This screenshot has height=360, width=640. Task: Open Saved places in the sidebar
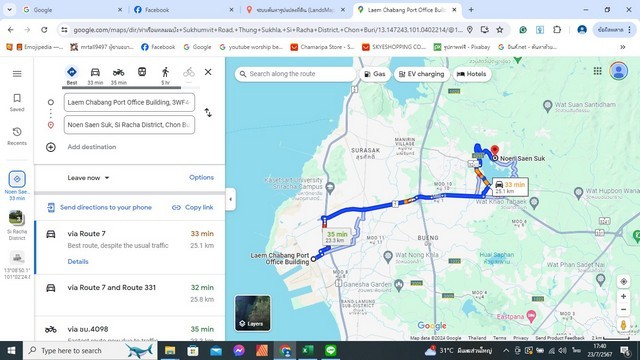tap(17, 102)
